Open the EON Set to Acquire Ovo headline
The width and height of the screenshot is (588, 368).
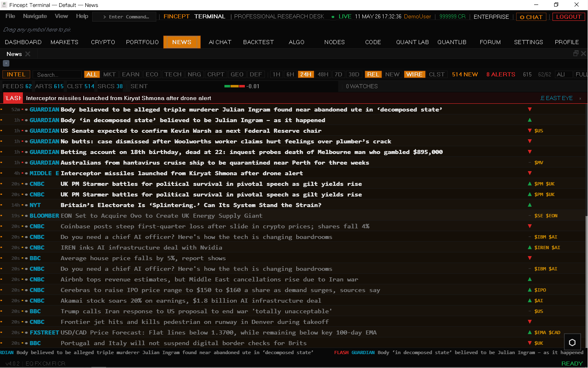[161, 215]
